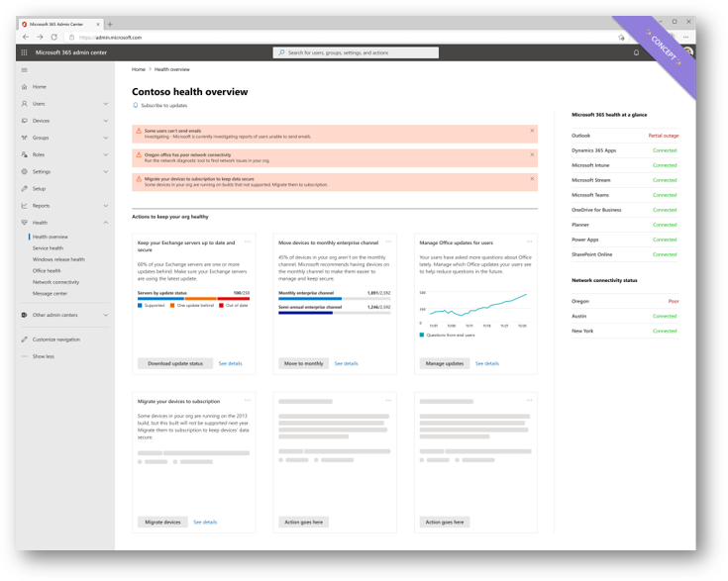The image size is (728, 581).
Task: Expand the Devices section chevron
Action: (106, 121)
